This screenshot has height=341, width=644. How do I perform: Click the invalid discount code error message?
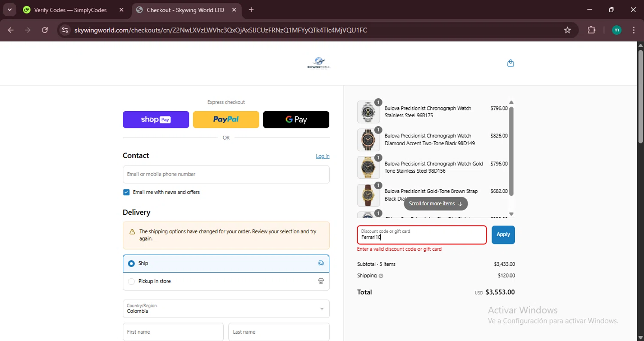[399, 249]
